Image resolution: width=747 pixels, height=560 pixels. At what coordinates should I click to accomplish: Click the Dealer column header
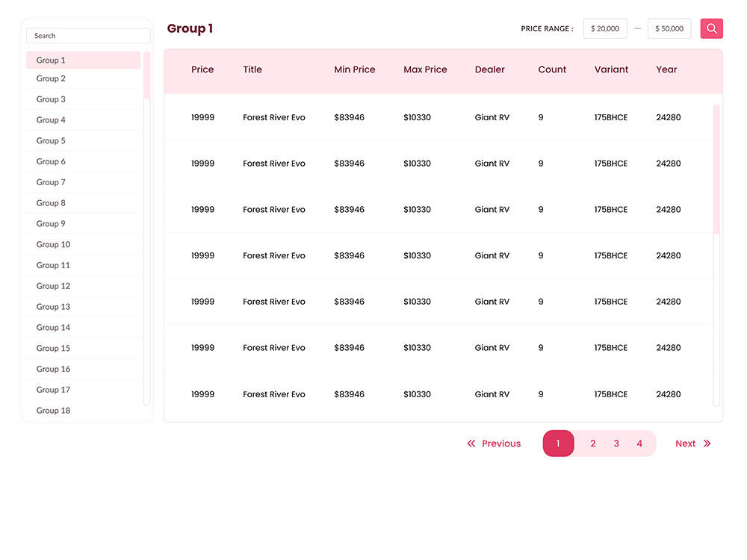click(x=490, y=69)
